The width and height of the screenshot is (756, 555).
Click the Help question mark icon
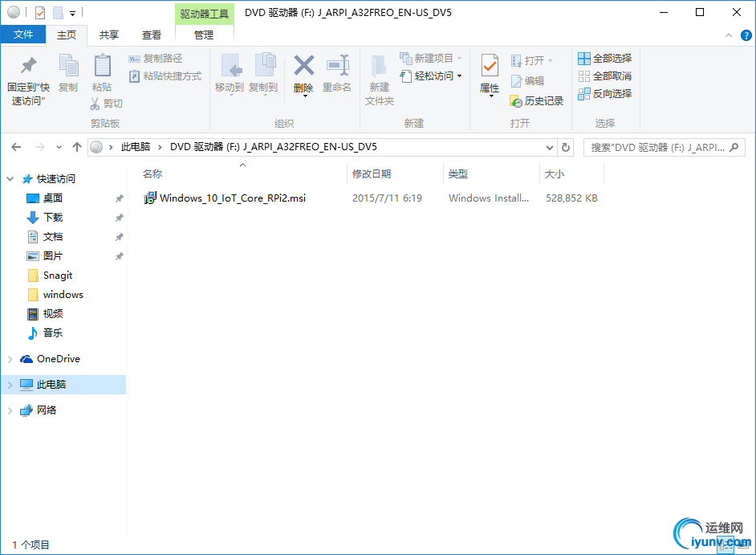click(746, 35)
